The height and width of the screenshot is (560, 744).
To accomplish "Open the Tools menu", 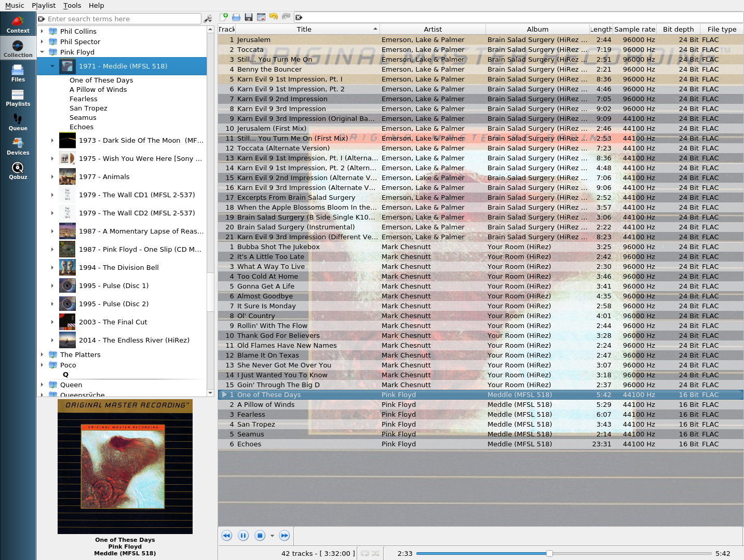I will 72,5.
